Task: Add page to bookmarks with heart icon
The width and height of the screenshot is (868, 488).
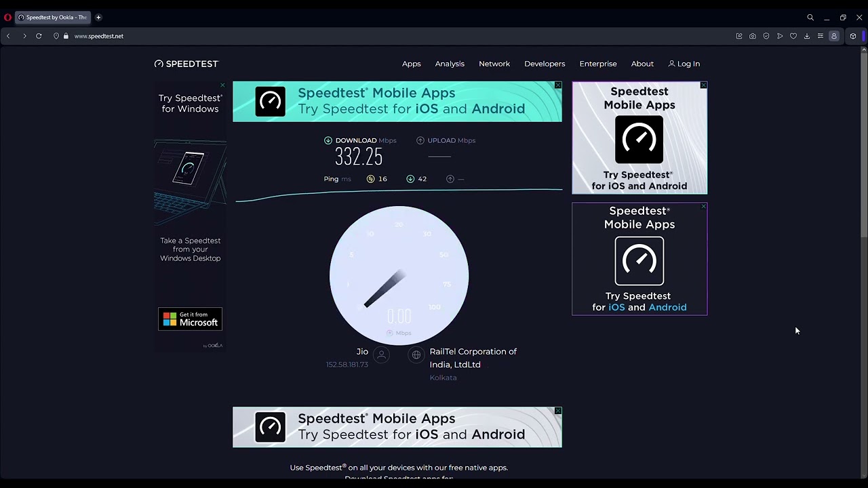Action: (793, 36)
